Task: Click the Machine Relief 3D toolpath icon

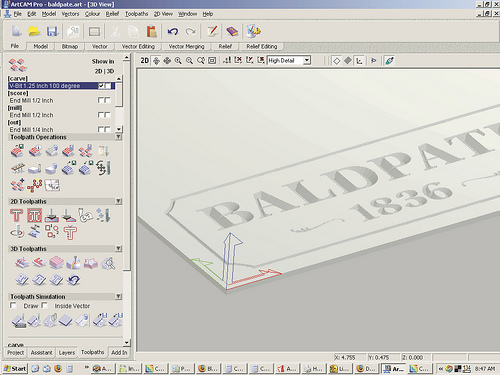Action: 21,263
